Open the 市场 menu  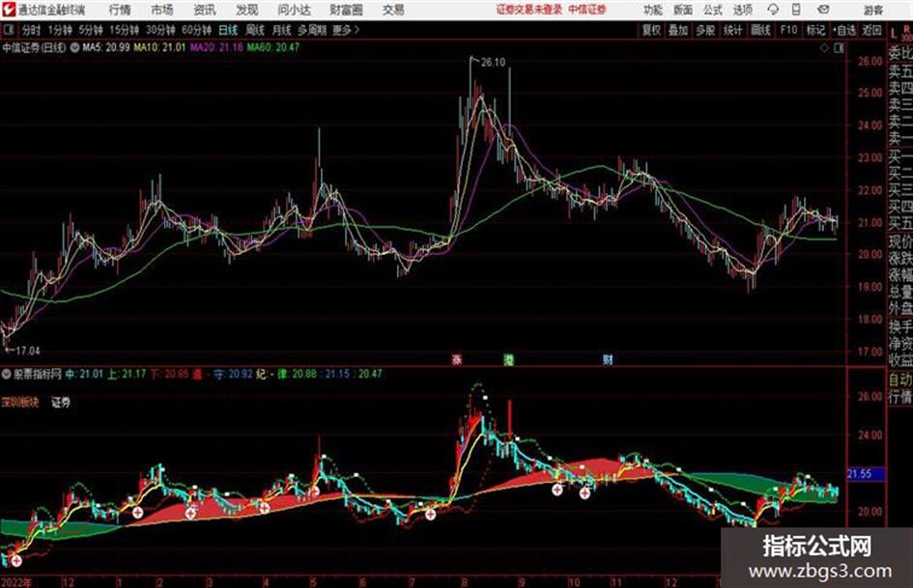[162, 10]
